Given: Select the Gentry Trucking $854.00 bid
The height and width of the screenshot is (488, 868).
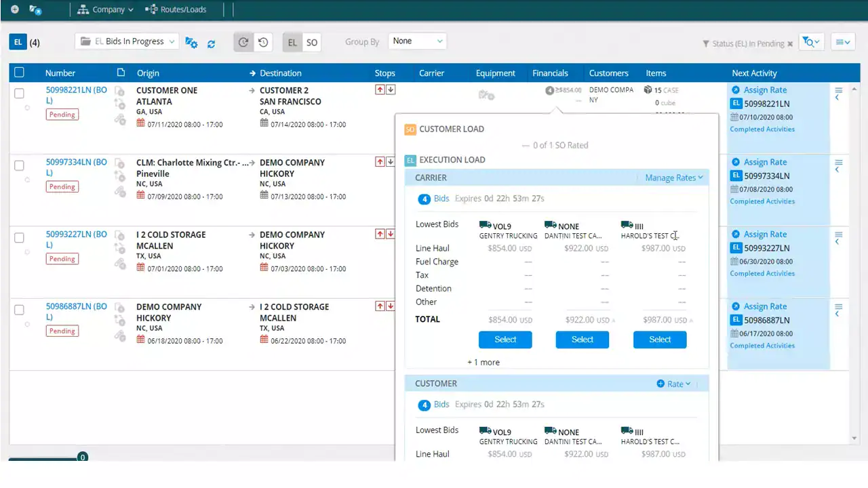Looking at the screenshot, I should 505,340.
